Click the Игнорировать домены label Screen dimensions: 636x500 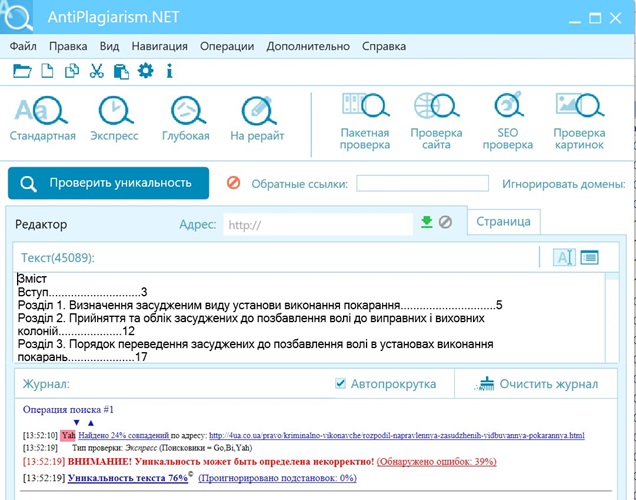click(564, 184)
